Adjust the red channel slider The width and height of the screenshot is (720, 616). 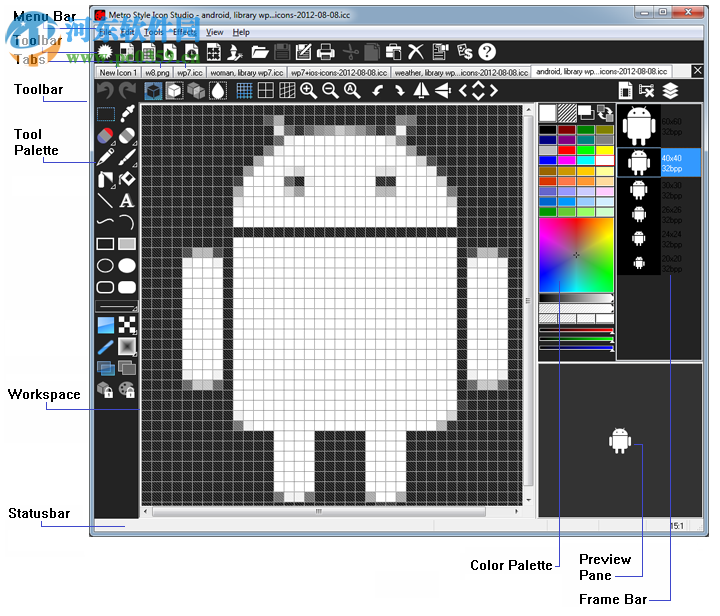(x=576, y=330)
